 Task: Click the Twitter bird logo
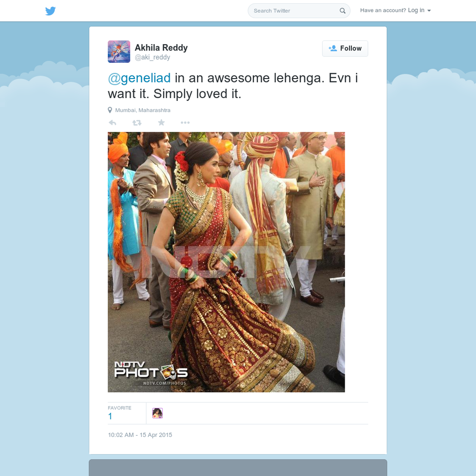click(50, 11)
